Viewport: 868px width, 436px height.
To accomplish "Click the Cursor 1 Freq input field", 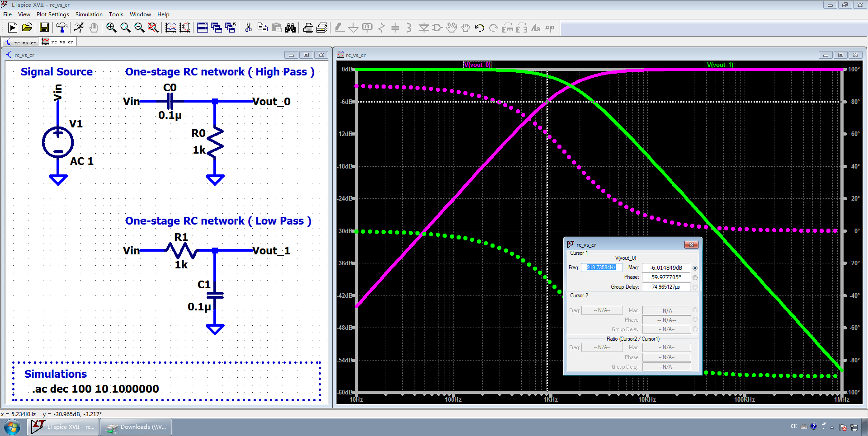I will (601, 267).
